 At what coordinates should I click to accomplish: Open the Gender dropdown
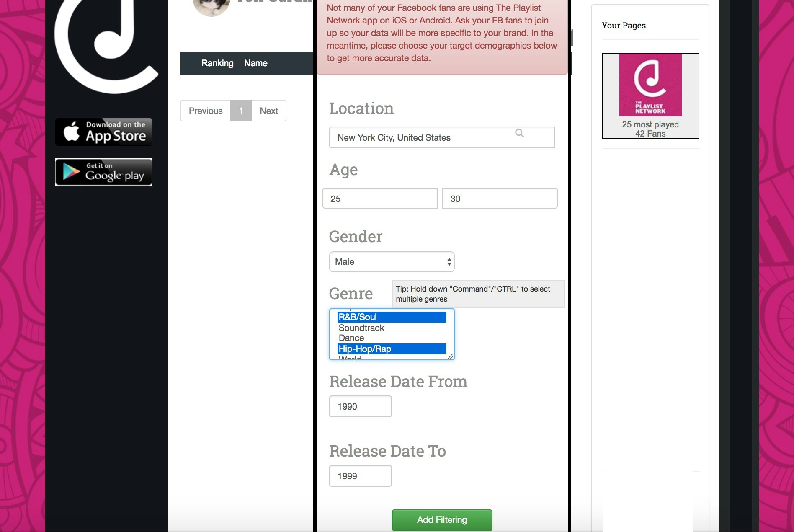(x=391, y=262)
